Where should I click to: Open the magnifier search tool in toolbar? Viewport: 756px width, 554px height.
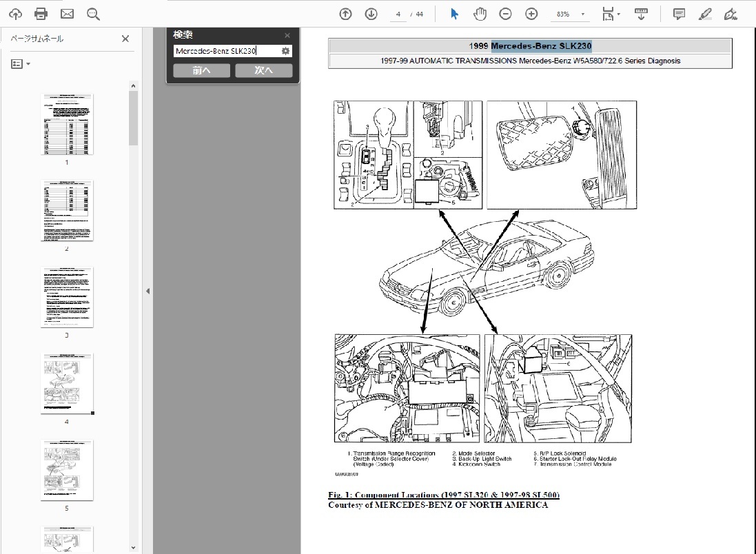tap(93, 14)
